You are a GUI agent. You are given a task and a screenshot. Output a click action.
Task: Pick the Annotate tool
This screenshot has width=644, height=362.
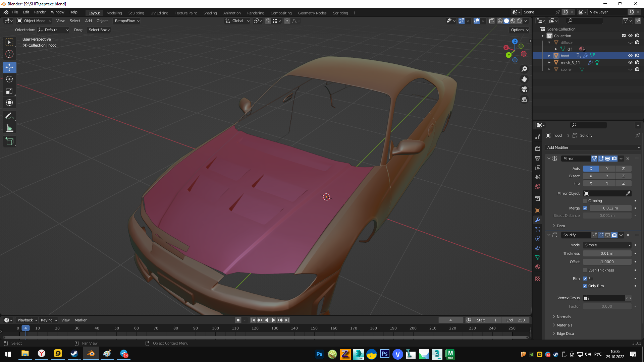pyautogui.click(x=9, y=116)
